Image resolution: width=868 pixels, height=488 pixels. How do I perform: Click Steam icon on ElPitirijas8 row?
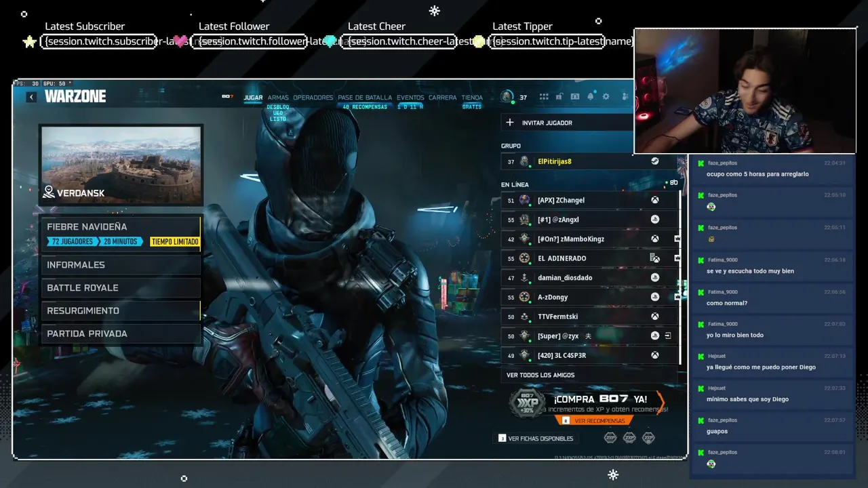click(x=655, y=161)
